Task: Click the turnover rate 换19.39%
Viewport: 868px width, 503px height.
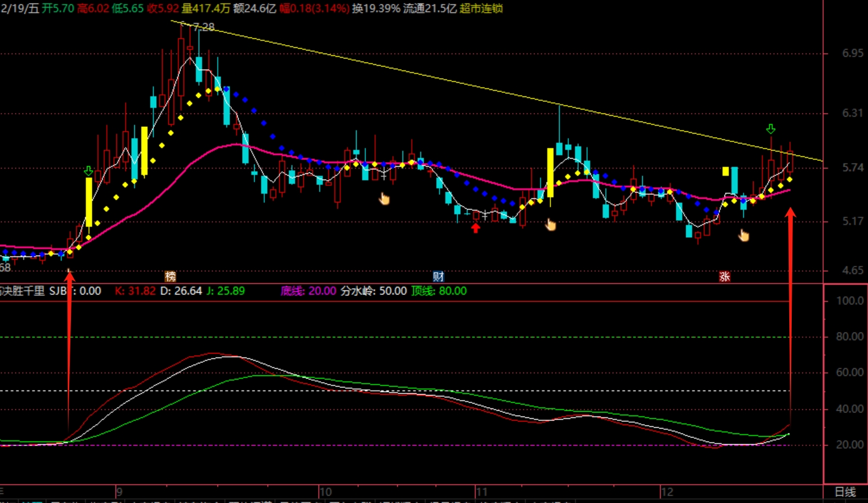Action: click(376, 8)
